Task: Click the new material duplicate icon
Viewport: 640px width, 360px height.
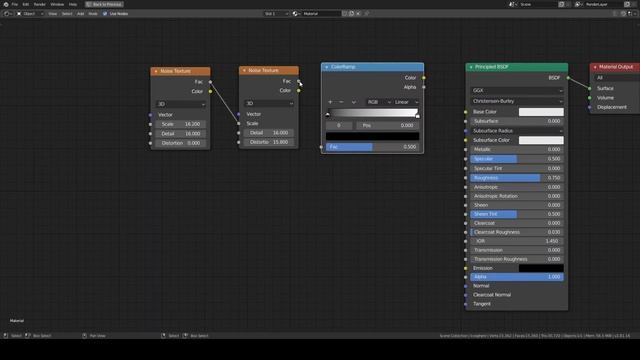Action: 351,13
